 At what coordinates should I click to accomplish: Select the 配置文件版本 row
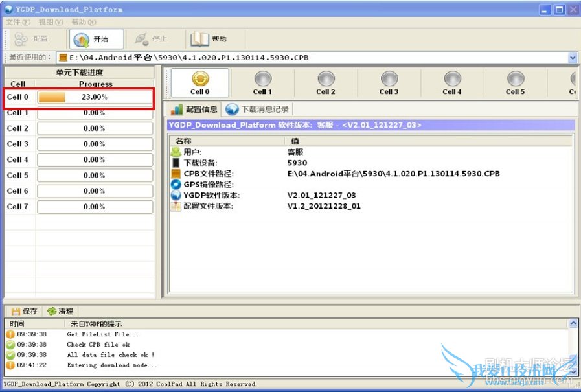click(x=371, y=206)
